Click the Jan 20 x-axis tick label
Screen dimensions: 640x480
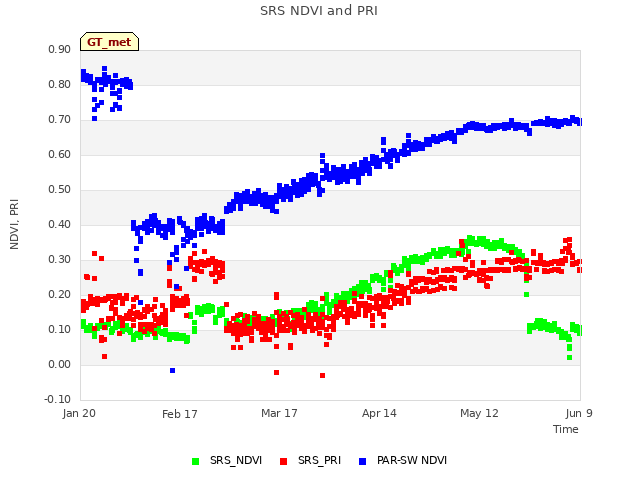79,413
